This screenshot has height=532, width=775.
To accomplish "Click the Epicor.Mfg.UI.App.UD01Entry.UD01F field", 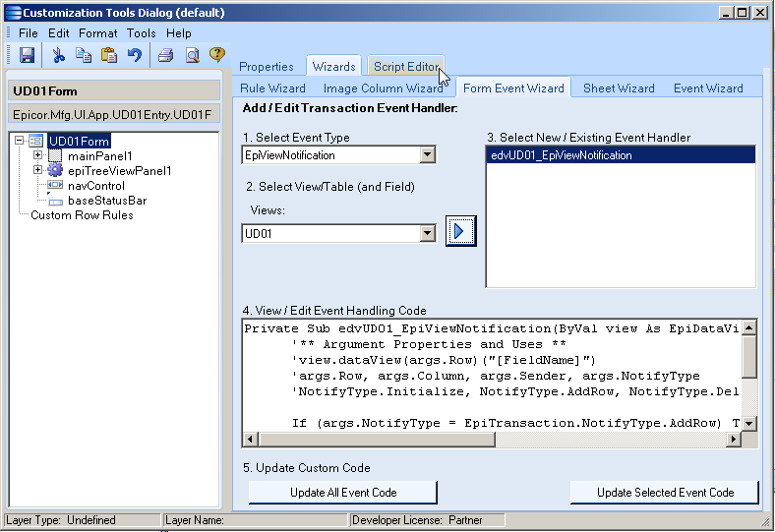I will pos(114,115).
